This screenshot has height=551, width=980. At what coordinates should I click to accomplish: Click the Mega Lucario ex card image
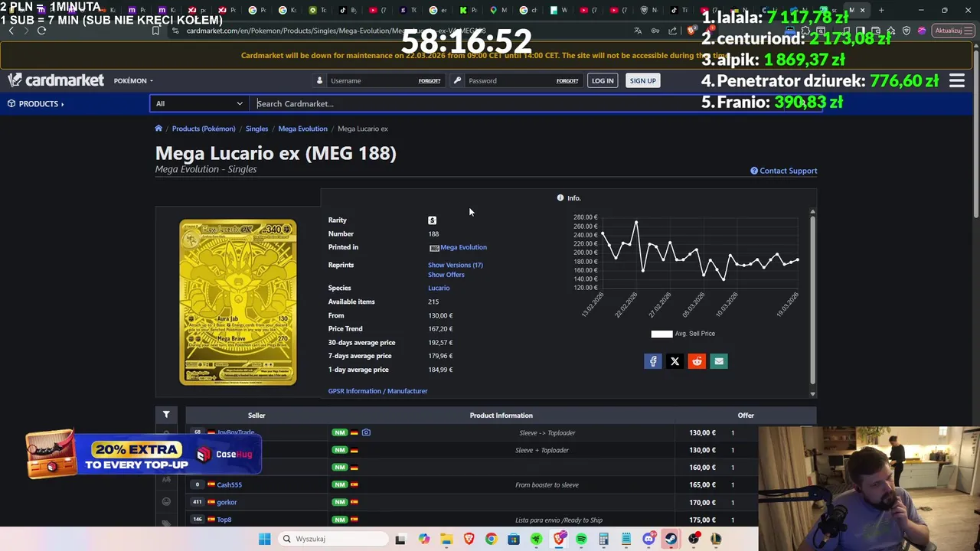tap(238, 302)
